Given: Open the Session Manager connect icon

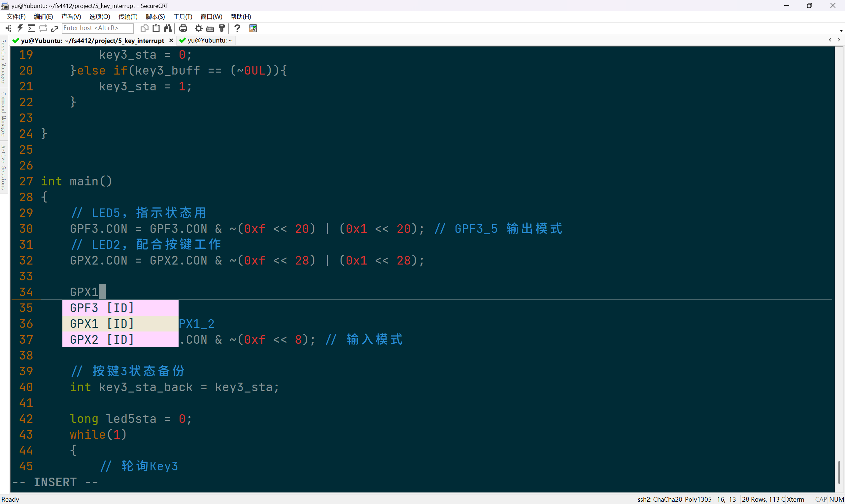Looking at the screenshot, I should tap(9, 28).
